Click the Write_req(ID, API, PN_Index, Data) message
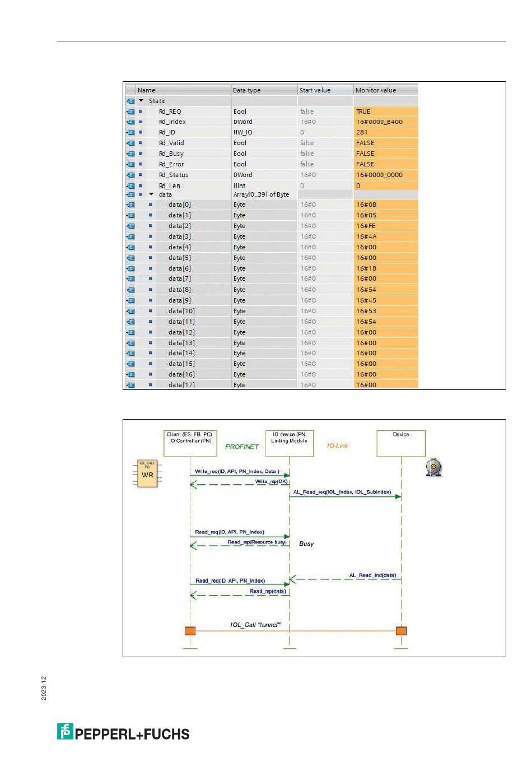This screenshot has height=762, width=532. [237, 472]
